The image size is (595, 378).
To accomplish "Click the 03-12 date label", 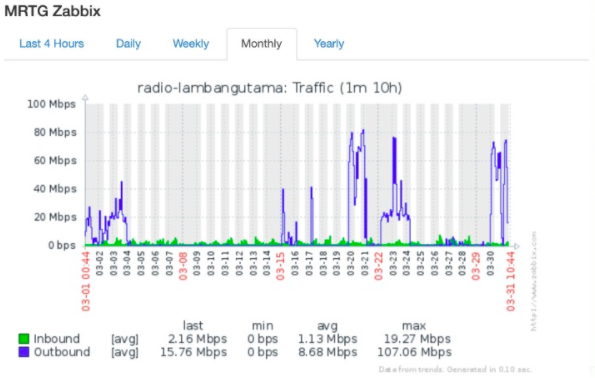I will [x=239, y=263].
